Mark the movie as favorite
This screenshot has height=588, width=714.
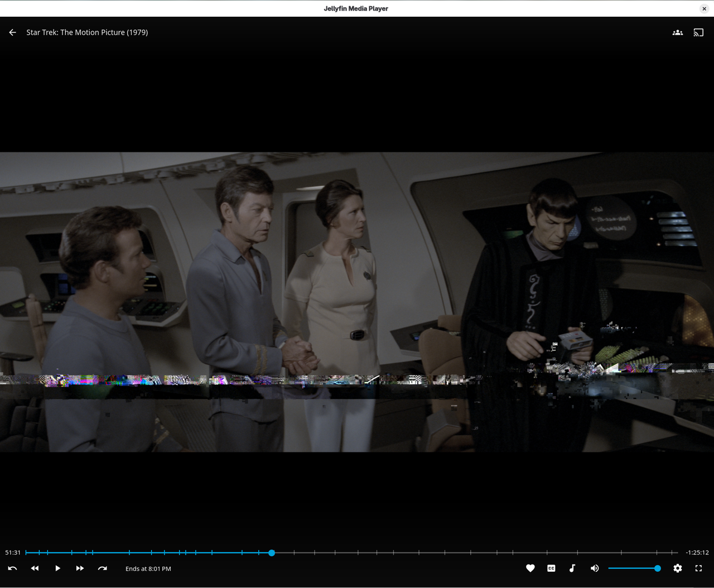pos(530,568)
